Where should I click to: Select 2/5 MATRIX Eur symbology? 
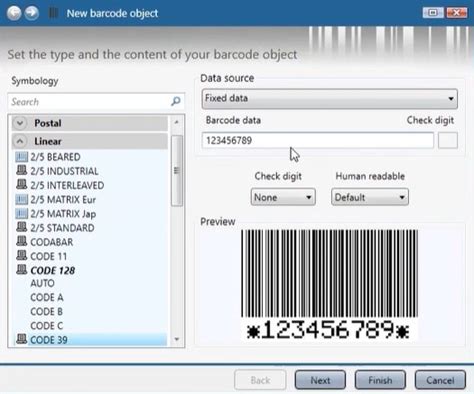(63, 200)
